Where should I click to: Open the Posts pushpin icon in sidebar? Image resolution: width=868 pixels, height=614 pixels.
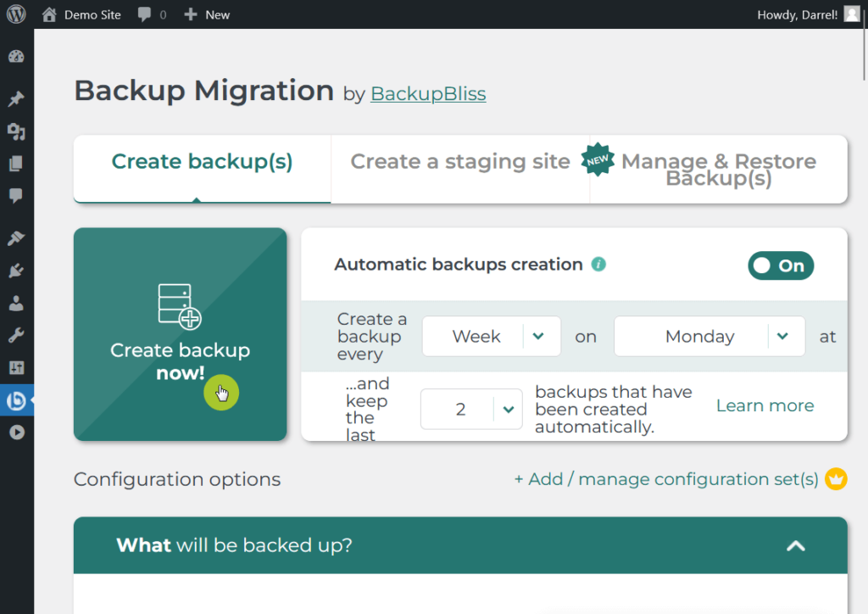(x=17, y=98)
